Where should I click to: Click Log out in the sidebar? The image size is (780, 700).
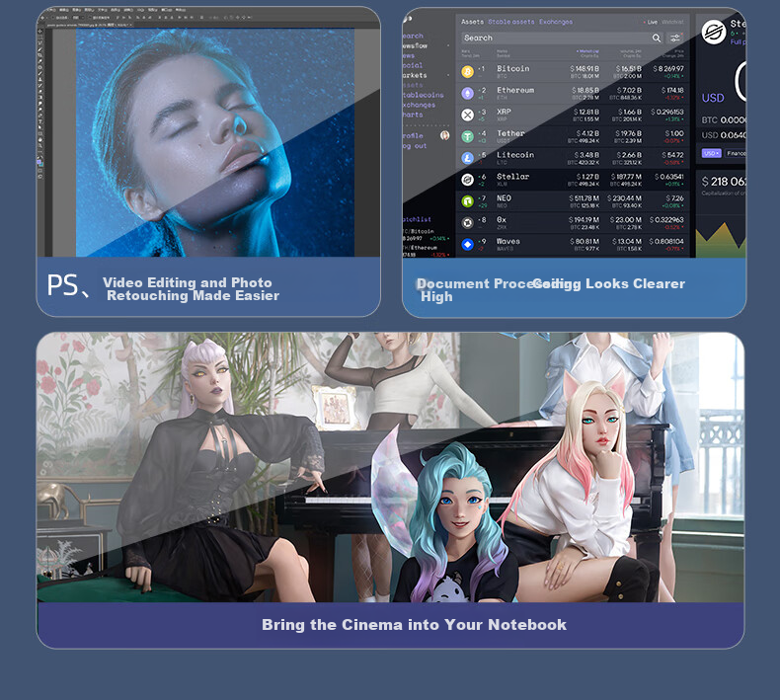pyautogui.click(x=415, y=146)
